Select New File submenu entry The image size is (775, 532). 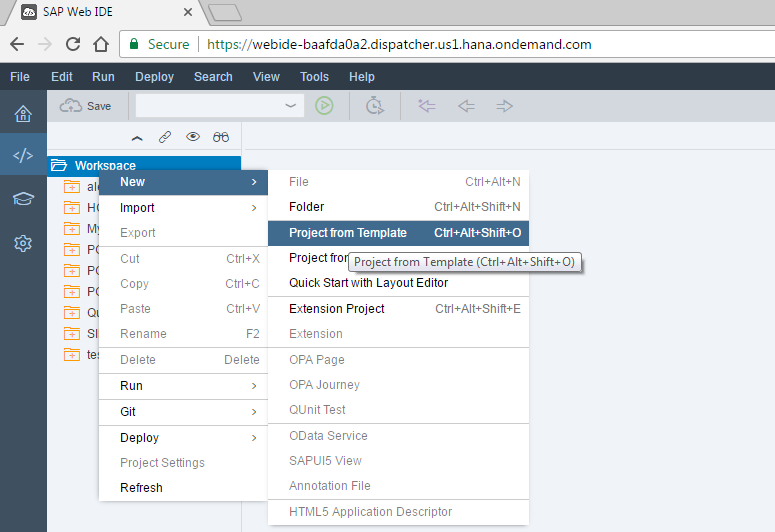click(x=398, y=182)
